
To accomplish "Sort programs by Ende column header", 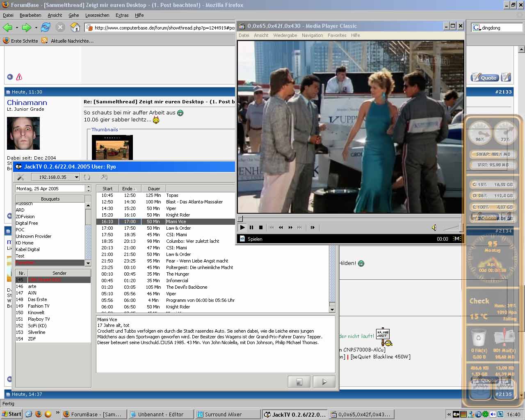I will (130, 189).
